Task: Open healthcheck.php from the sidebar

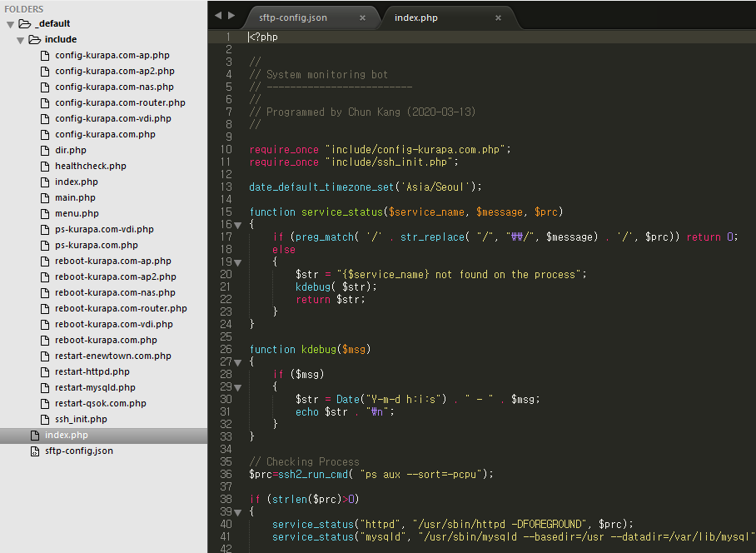Action: [x=90, y=166]
